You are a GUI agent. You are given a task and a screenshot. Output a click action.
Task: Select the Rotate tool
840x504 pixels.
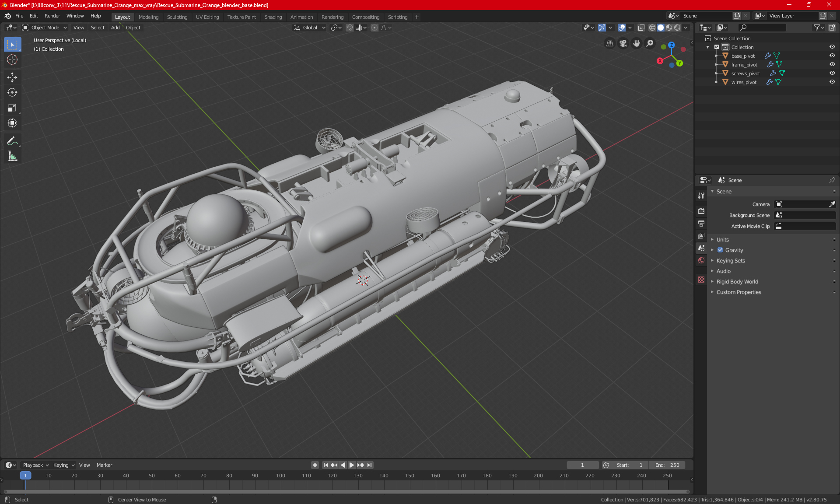coord(12,92)
